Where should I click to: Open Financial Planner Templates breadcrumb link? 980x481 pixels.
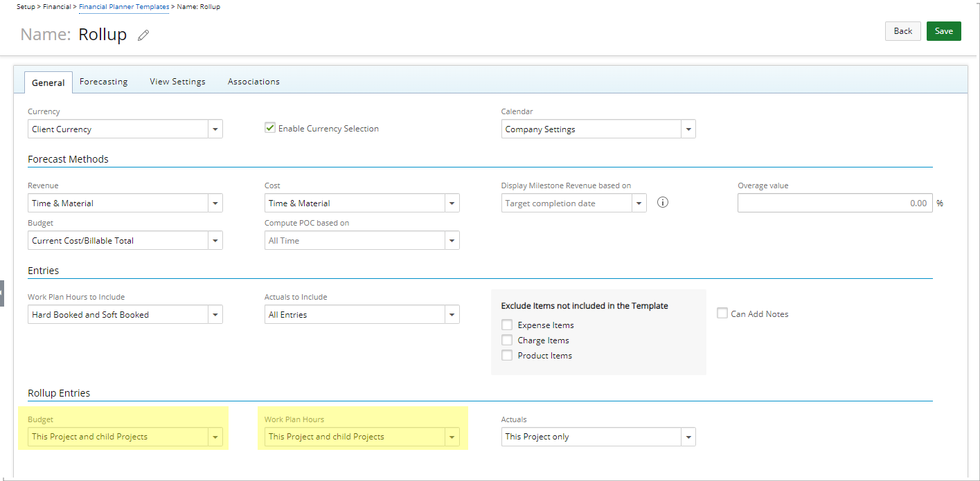coord(124,7)
